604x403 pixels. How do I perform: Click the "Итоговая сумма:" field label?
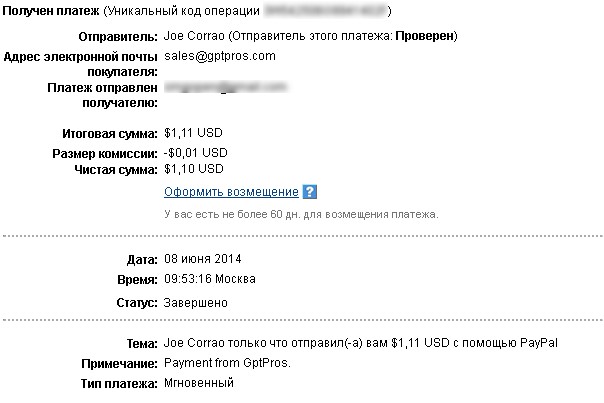[108, 132]
